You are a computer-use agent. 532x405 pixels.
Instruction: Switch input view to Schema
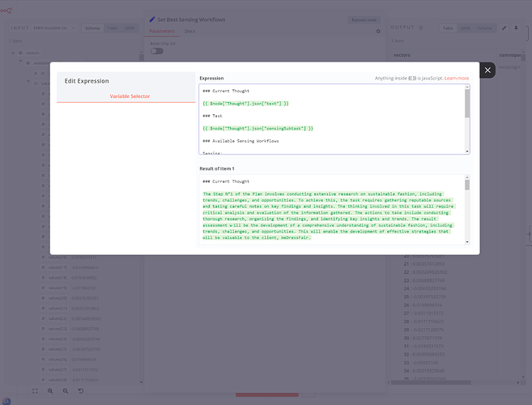click(x=92, y=28)
